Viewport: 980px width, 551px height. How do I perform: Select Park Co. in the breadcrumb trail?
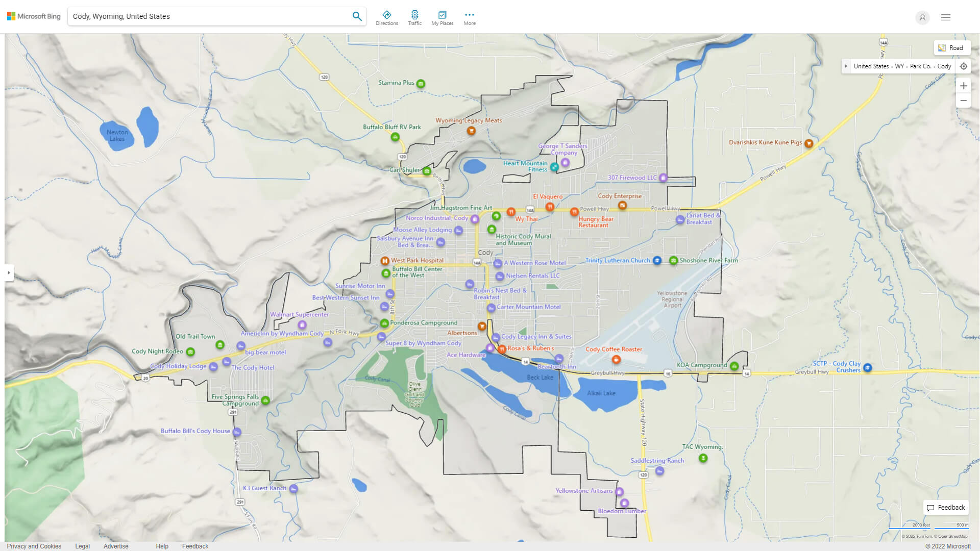pyautogui.click(x=920, y=66)
